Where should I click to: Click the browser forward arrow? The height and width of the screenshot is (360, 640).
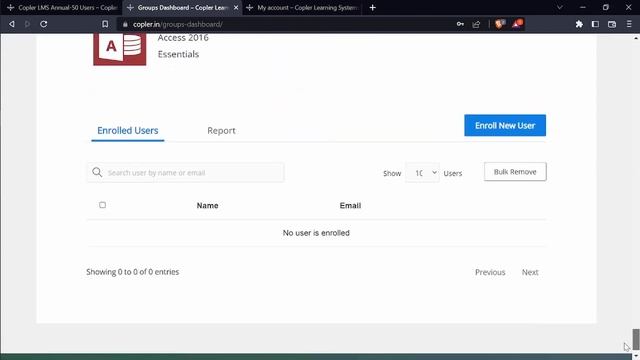[27, 24]
